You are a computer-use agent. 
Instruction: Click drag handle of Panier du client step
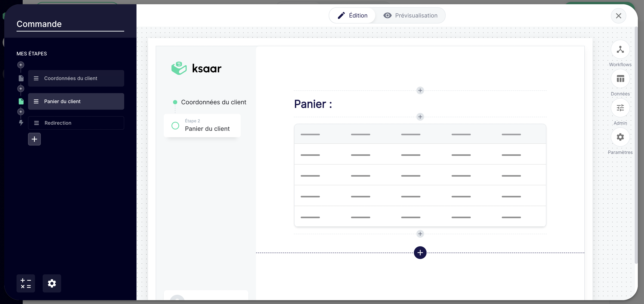click(36, 101)
